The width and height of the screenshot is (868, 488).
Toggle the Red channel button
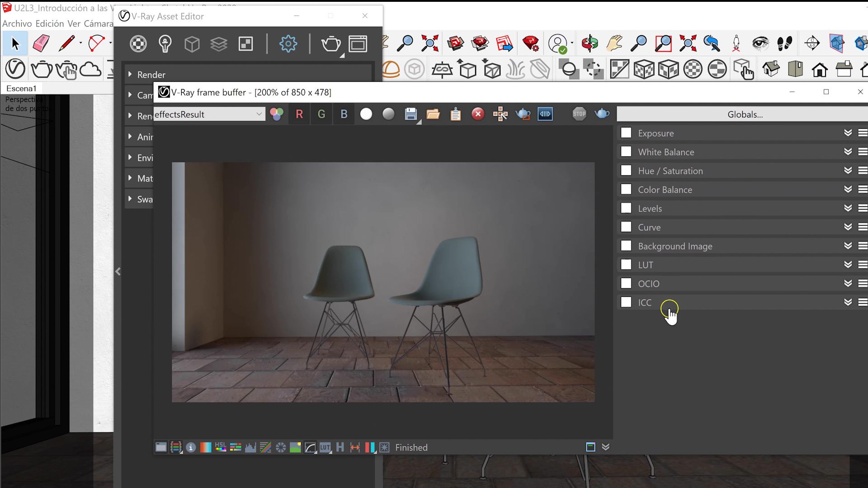click(x=299, y=114)
